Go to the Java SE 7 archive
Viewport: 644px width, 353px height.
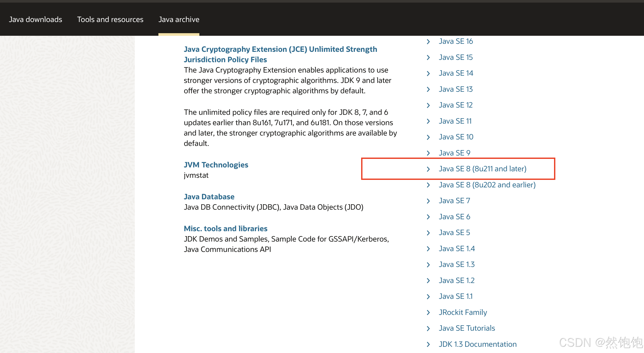[454, 201]
